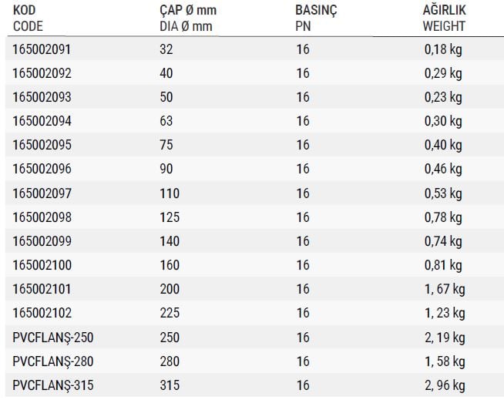Image resolution: width=504 pixels, height=420 pixels.
Task: Click the BASINÇ PN column header
Action: pos(316,18)
